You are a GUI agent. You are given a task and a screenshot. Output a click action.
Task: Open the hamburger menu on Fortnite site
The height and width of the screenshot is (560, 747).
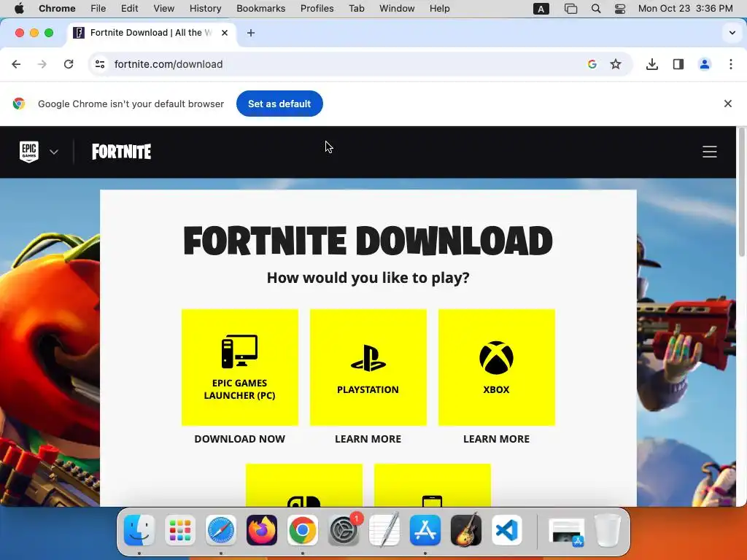coord(709,152)
